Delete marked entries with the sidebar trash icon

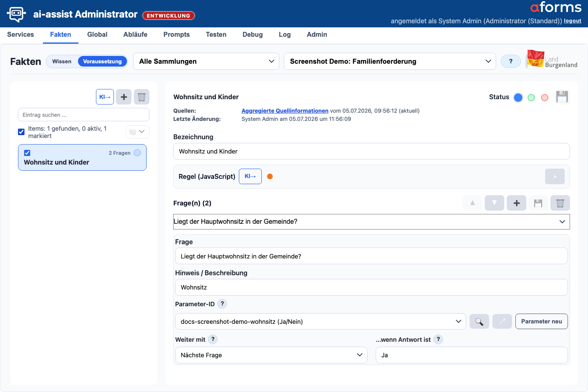point(142,97)
